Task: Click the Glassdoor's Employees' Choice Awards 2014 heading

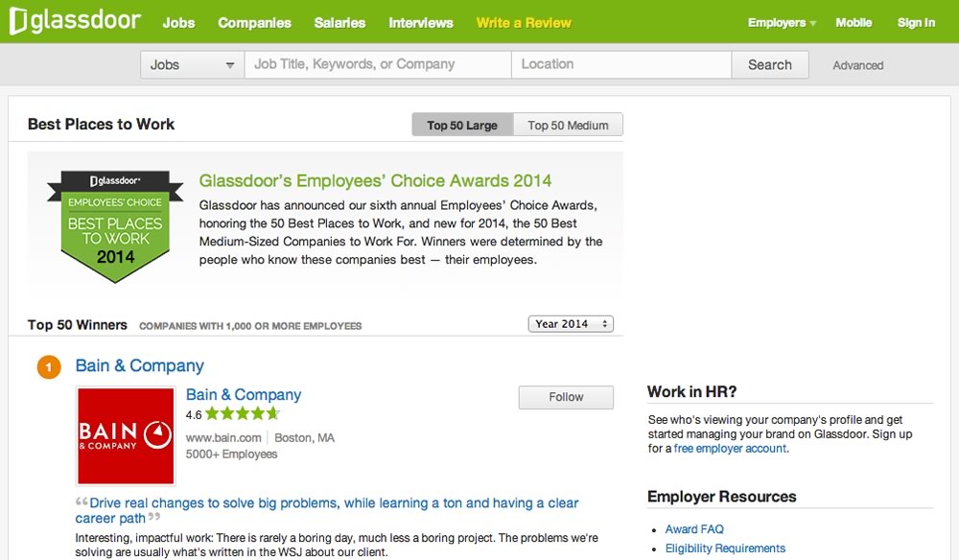Action: click(375, 181)
